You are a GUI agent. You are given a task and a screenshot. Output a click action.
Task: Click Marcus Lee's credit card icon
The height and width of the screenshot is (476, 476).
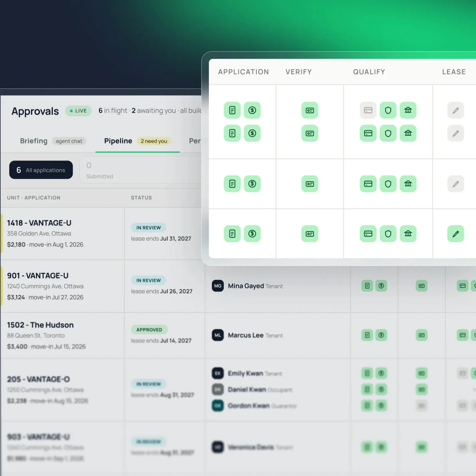[463, 335]
